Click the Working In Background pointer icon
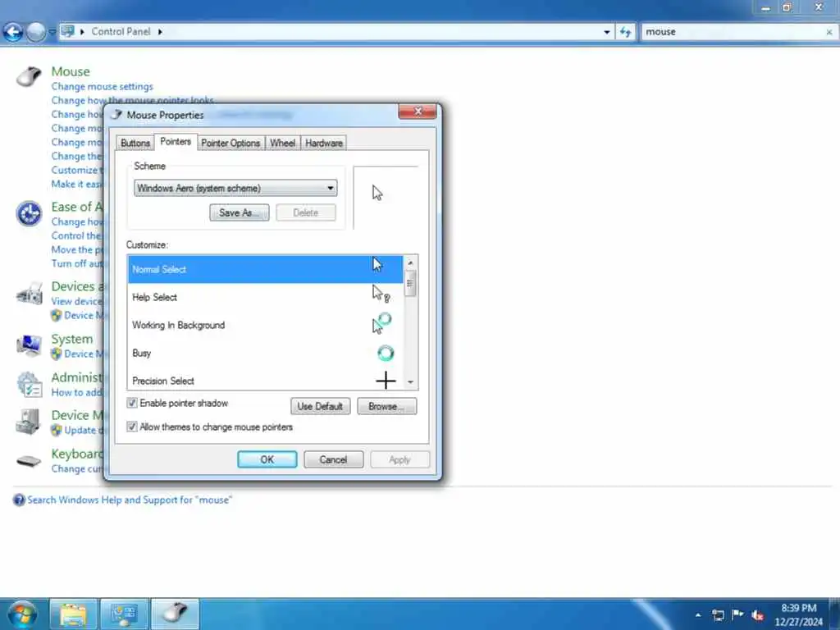The image size is (840, 630). [382, 323]
